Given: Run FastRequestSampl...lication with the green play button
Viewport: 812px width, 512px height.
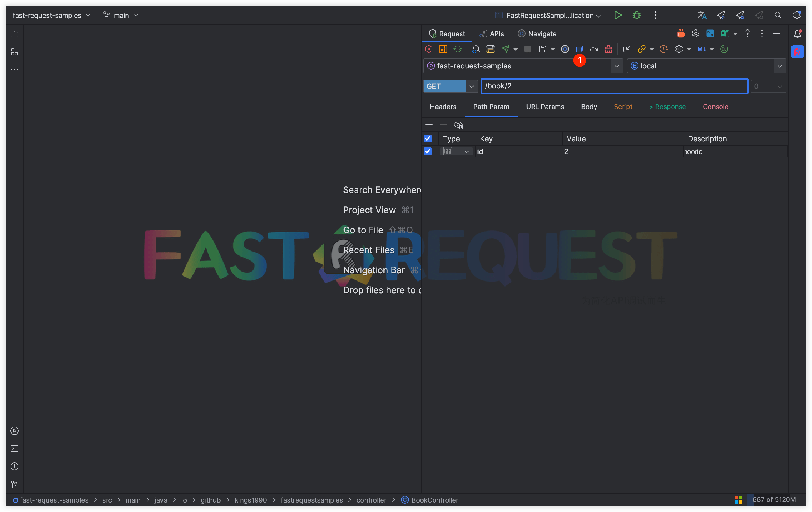Looking at the screenshot, I should pos(618,15).
